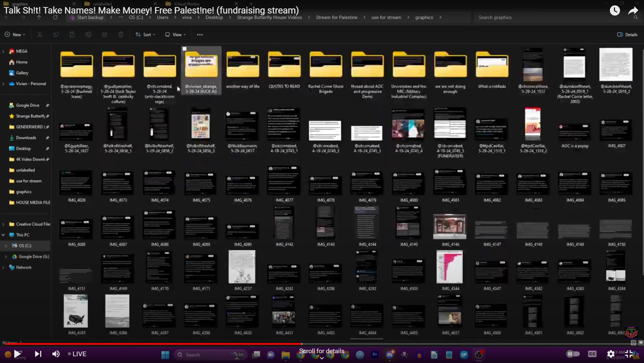Collapse the This PC tree node
Image resolution: width=644 pixels, height=363 pixels.
click(x=3, y=235)
